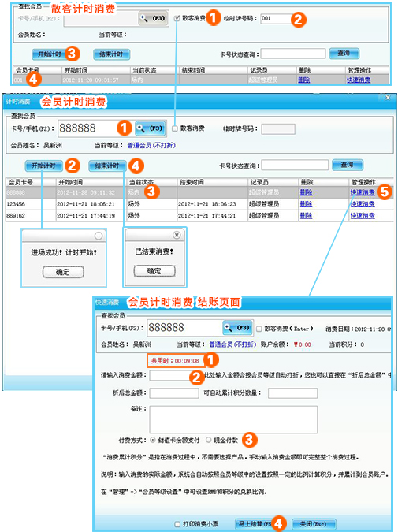Click 开始时间 column header in 会员计时消费 table
398x532 pixels.
91,182
